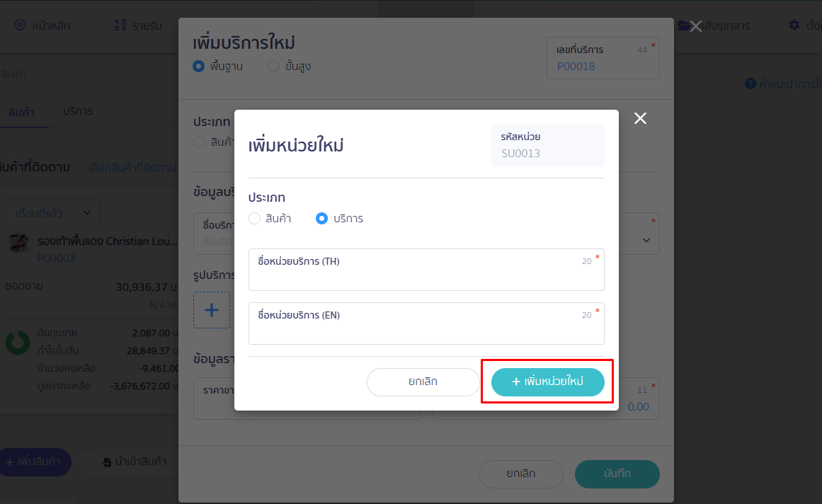This screenshot has width=822, height=504.
Task: Select สินค้า type in the unit dialog
Action: point(254,218)
